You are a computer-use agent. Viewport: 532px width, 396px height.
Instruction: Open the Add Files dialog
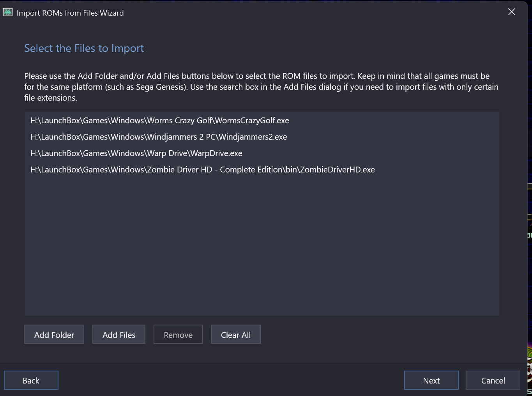[x=119, y=334]
